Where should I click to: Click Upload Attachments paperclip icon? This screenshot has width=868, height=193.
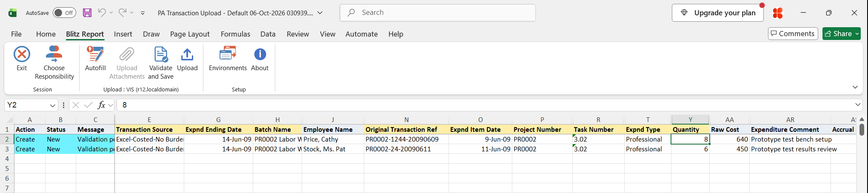point(127,54)
